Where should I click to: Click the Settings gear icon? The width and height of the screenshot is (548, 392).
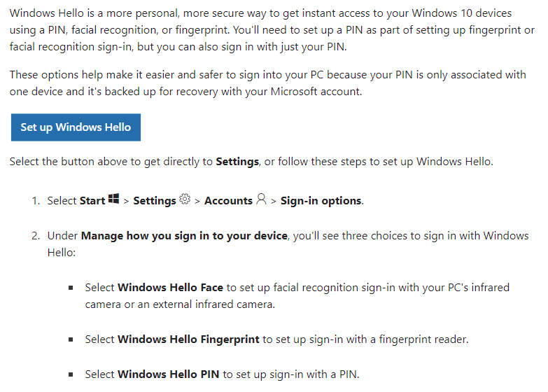click(185, 199)
